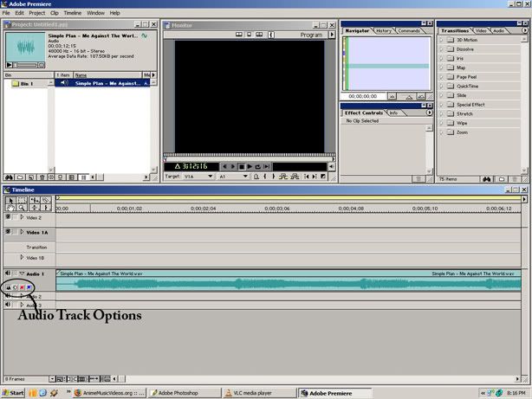Image resolution: width=532 pixels, height=399 pixels.
Task: Click the Play button in Monitor
Action: [250, 166]
